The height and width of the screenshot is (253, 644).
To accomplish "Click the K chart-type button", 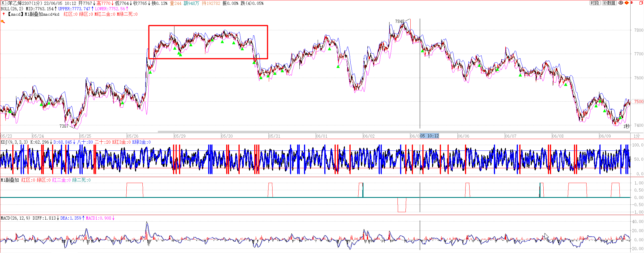I will pyautogui.click(x=3, y=3).
